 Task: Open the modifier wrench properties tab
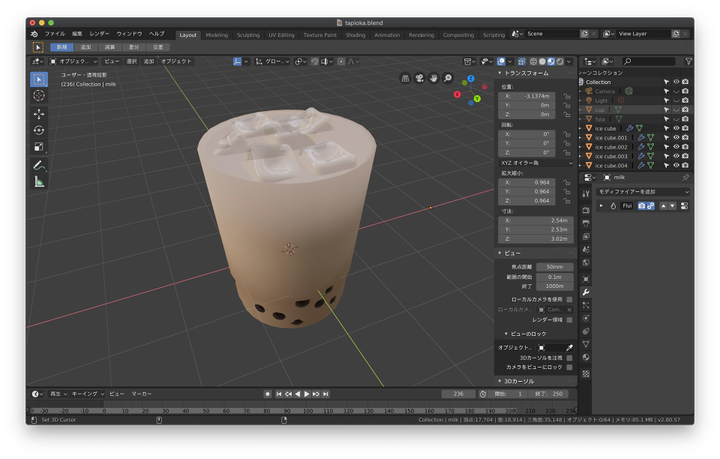point(586,292)
